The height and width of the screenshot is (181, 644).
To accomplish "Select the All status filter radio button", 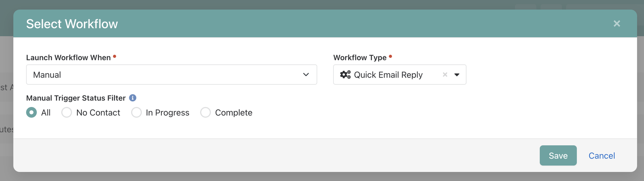I will click(31, 112).
